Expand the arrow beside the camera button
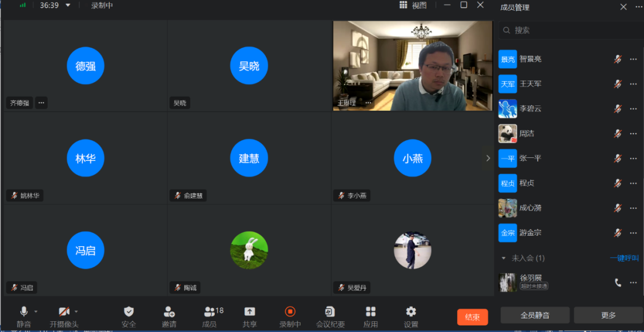Image resolution: width=644 pixels, height=332 pixels. (x=76, y=312)
